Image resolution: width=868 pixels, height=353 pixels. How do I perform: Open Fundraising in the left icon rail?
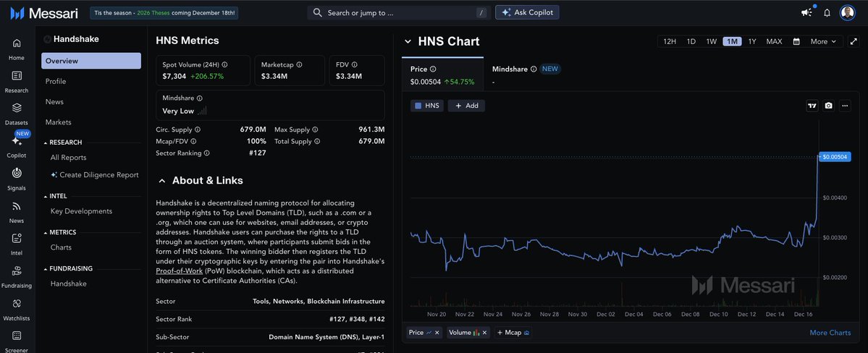coord(17,276)
